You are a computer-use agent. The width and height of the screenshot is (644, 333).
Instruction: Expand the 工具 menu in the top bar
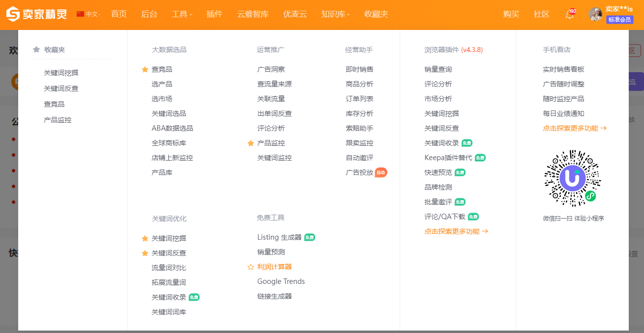tap(182, 14)
